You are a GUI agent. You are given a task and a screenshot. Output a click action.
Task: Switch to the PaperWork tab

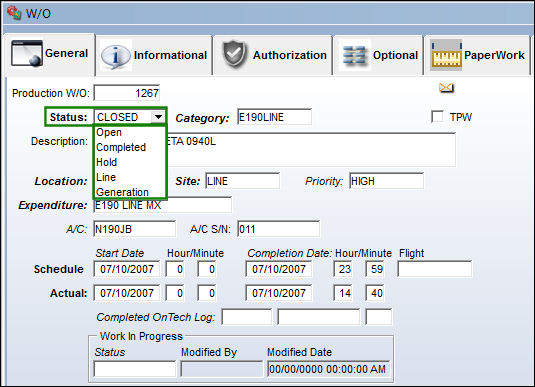(x=478, y=55)
